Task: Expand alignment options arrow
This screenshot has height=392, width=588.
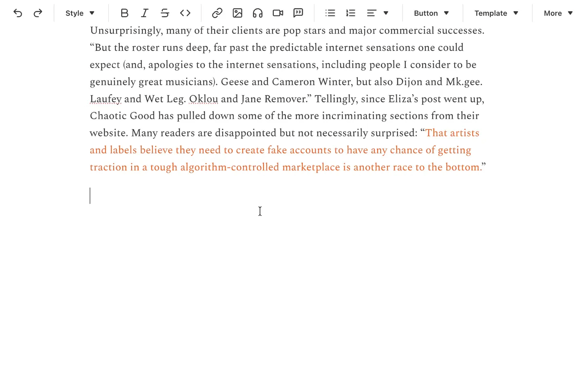Action: [386, 13]
